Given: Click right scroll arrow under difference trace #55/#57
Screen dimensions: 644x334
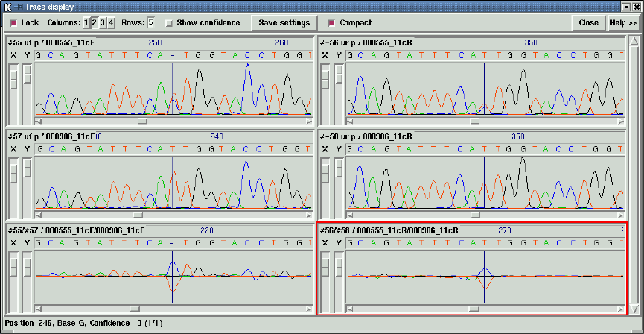Looking at the screenshot, I should tap(309, 308).
